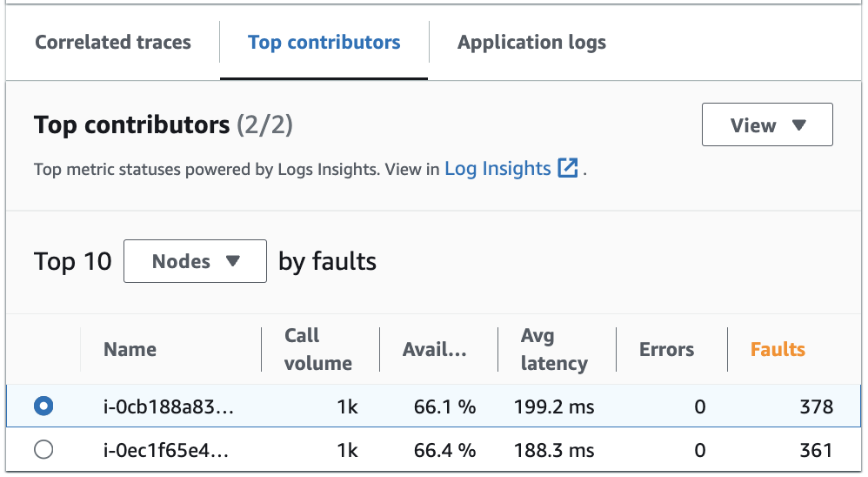Screen dimensions: 868x477
Task: Sort by the truncated Avail... column header
Action: pyautogui.click(x=435, y=350)
